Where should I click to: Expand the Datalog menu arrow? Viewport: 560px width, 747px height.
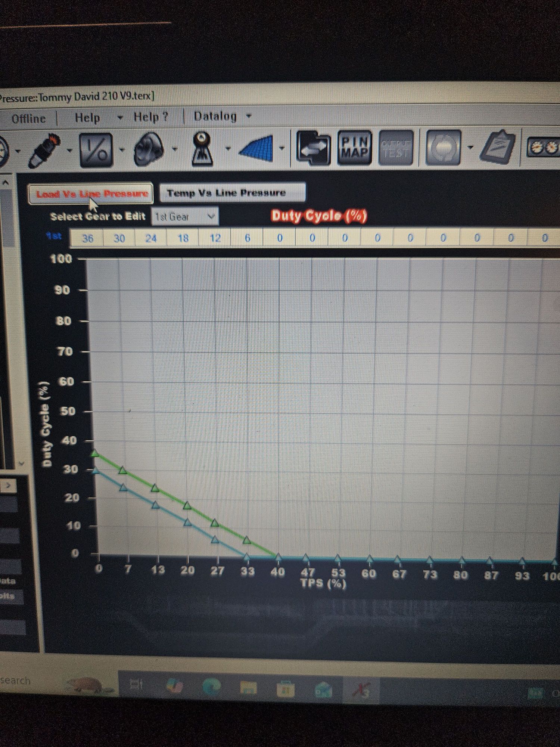click(249, 116)
